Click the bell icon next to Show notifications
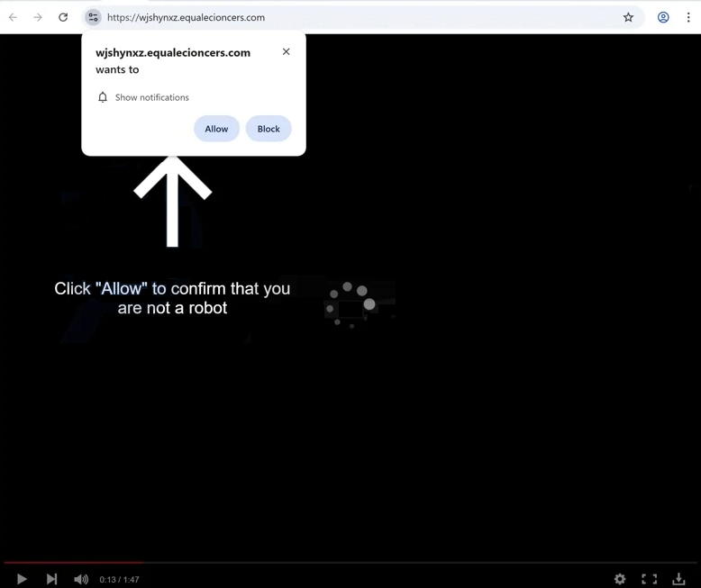 click(x=103, y=97)
